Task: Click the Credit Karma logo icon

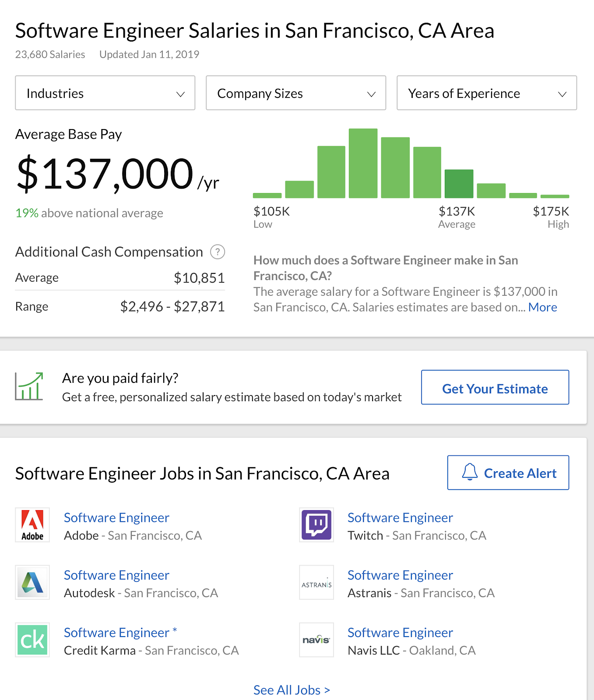Action: pos(32,640)
